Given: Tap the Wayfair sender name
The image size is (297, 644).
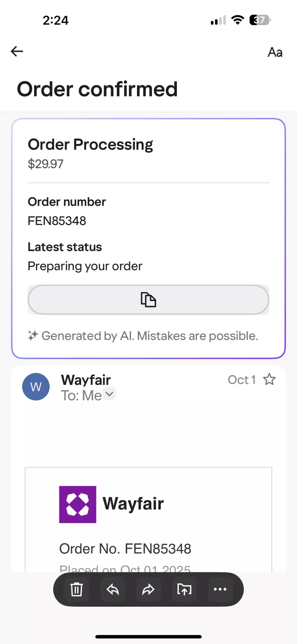Looking at the screenshot, I should (x=86, y=380).
